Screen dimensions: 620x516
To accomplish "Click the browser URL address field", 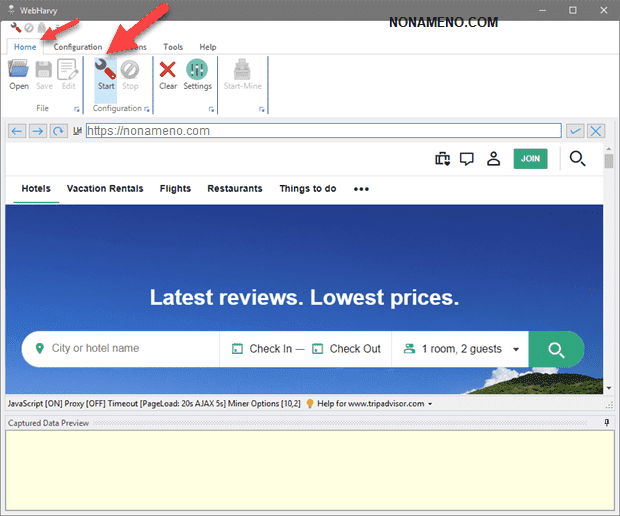I will tap(323, 131).
